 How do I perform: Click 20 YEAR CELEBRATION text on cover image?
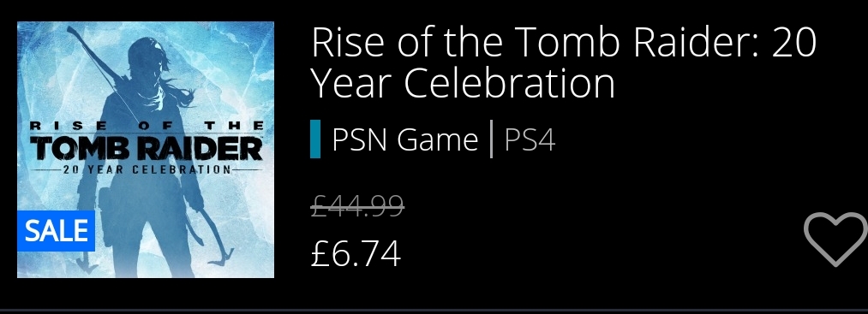pyautogui.click(x=147, y=169)
